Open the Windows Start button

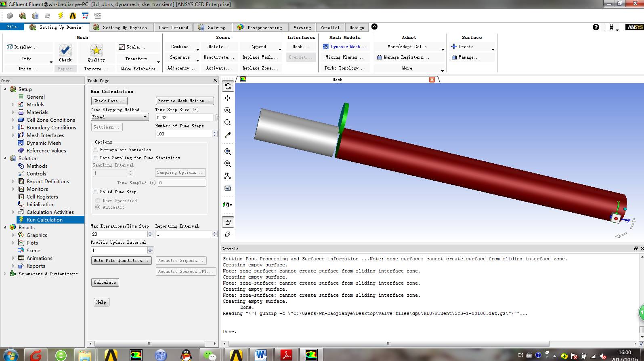(10, 355)
